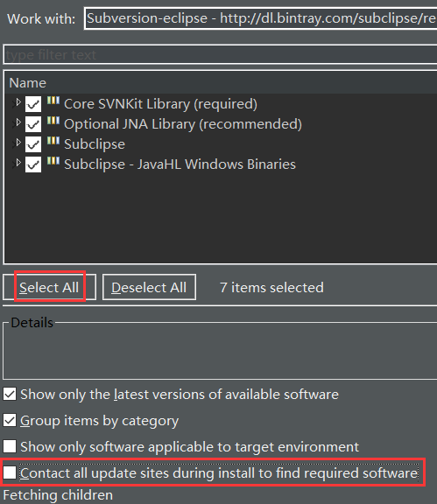
Task: Uncheck Subclipse - JavaHL Windows Binaries checkbox
Action: pyautogui.click(x=33, y=164)
